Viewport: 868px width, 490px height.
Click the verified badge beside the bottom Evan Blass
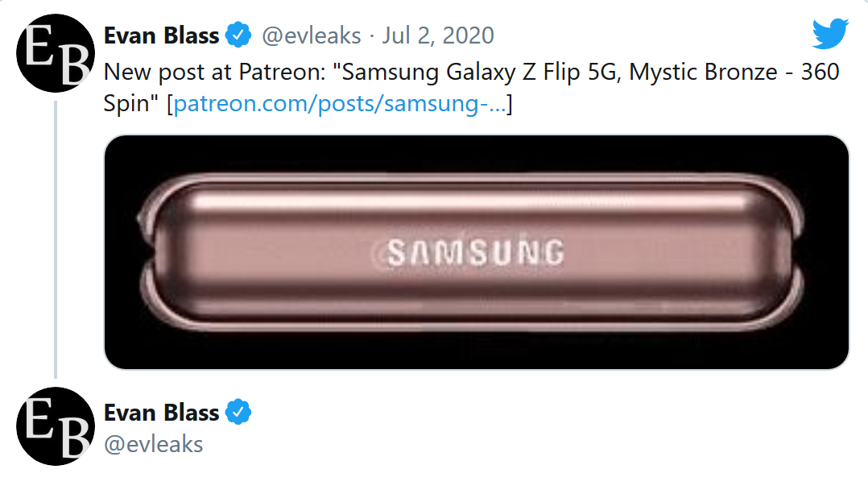[x=238, y=413]
